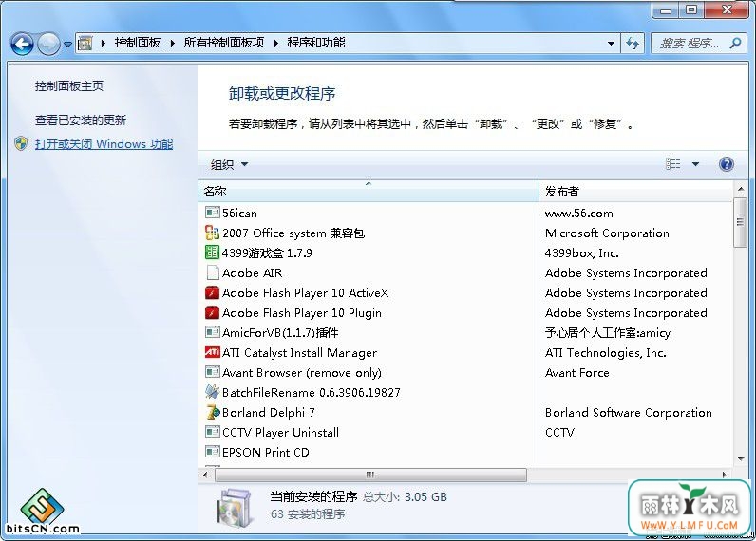This screenshot has width=756, height=541.
Task: Click the www.56.com publisher cell
Action: click(x=579, y=214)
